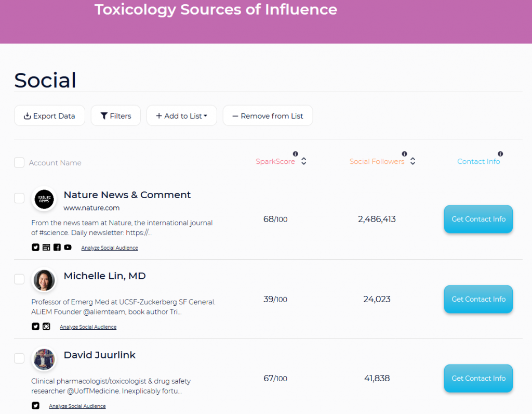This screenshot has width=532, height=414.
Task: Click the Toxicology Sources of Influence title
Action: tap(216, 9)
